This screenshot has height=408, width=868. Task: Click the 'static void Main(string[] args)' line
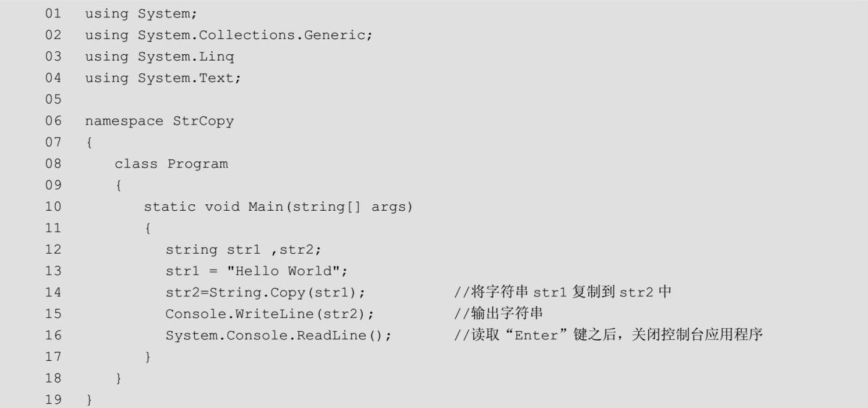278,207
